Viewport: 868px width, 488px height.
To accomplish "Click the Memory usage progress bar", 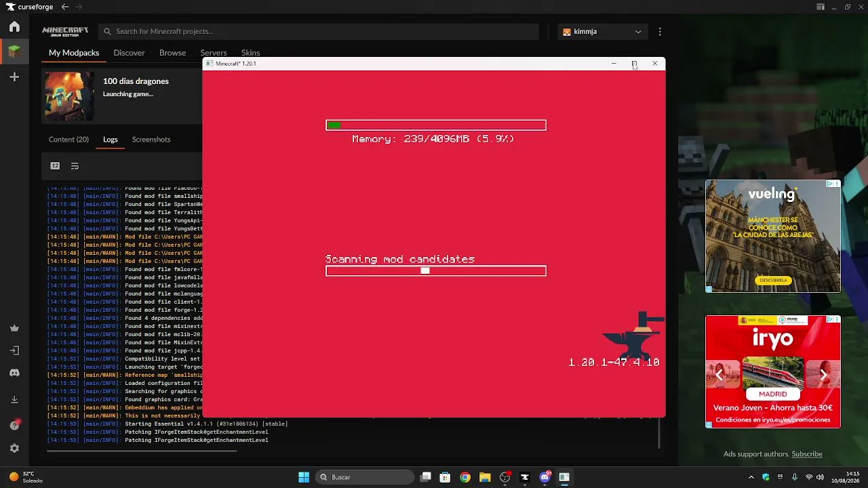I will click(436, 125).
